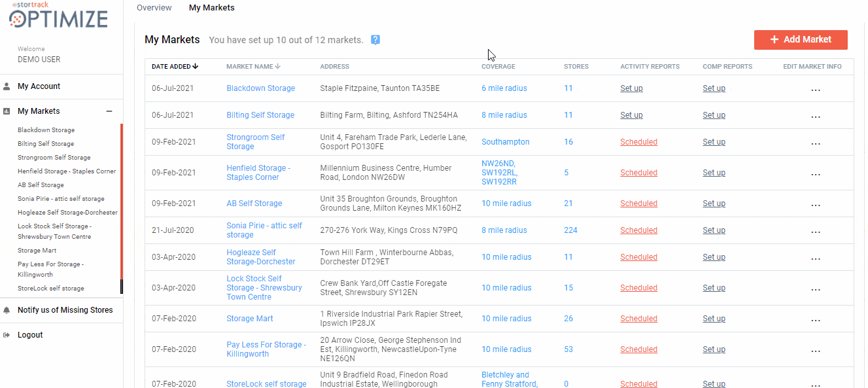Click the date 21-Jul-2020
The image size is (868, 388).
pyautogui.click(x=173, y=230)
